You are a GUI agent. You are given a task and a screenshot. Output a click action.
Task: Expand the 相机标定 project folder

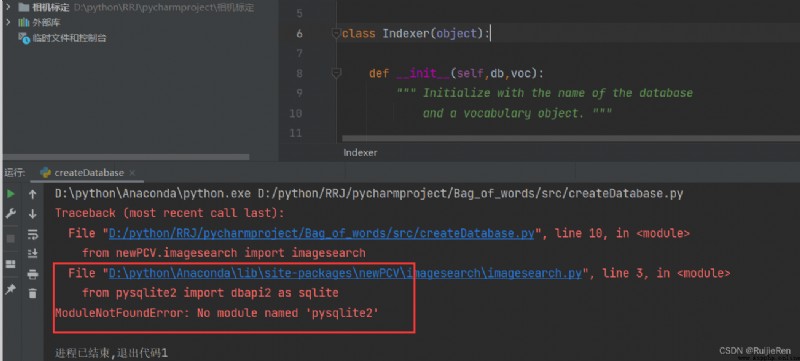click(x=8, y=8)
